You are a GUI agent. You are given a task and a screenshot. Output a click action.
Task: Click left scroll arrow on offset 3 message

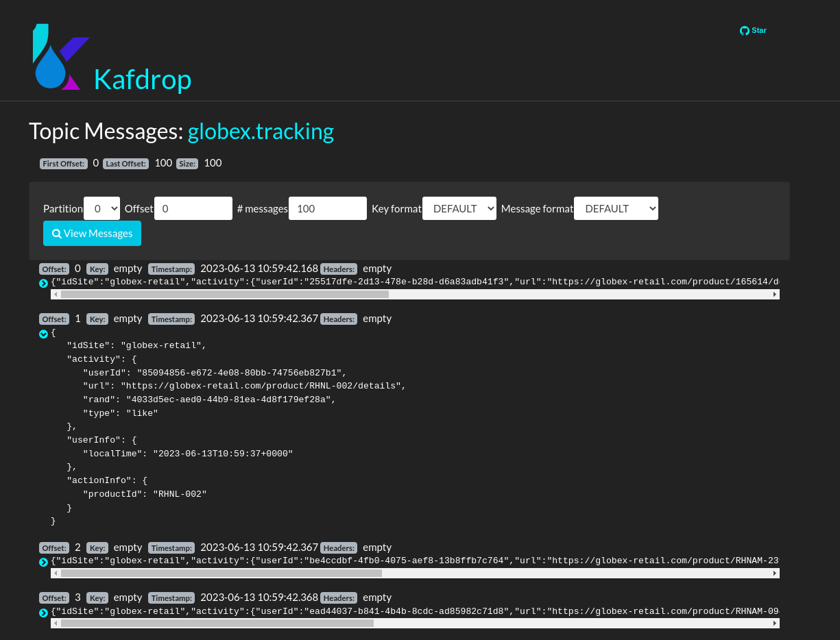56,624
